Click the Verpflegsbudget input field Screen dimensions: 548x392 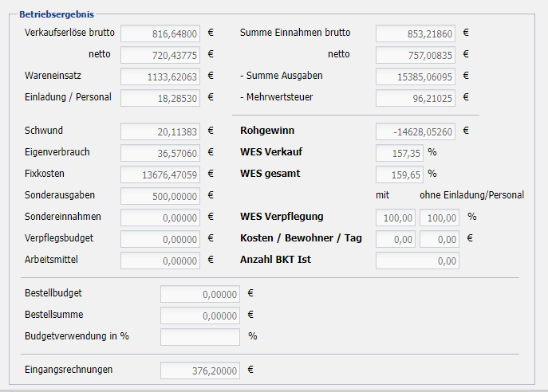[x=160, y=238]
